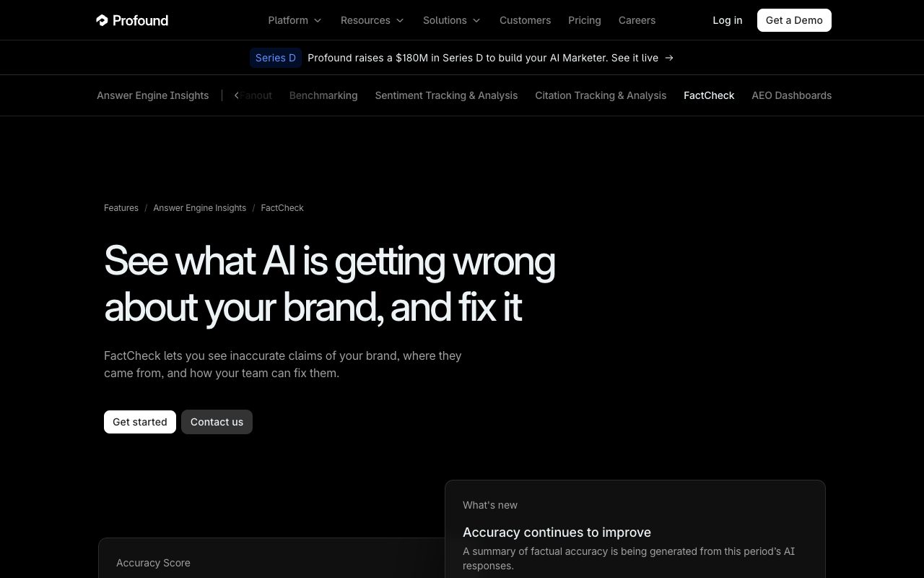Select the FactCheck tab
The width and height of the screenshot is (924, 578).
click(709, 95)
